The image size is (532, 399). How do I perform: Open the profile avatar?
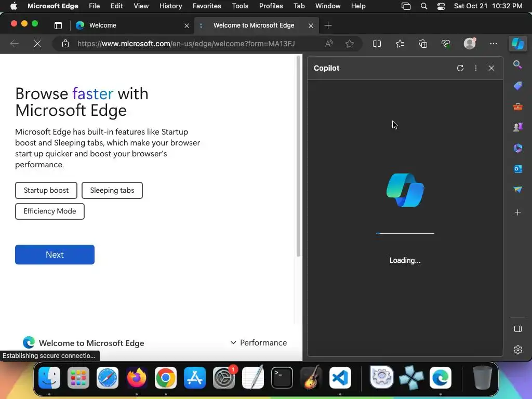470,44
